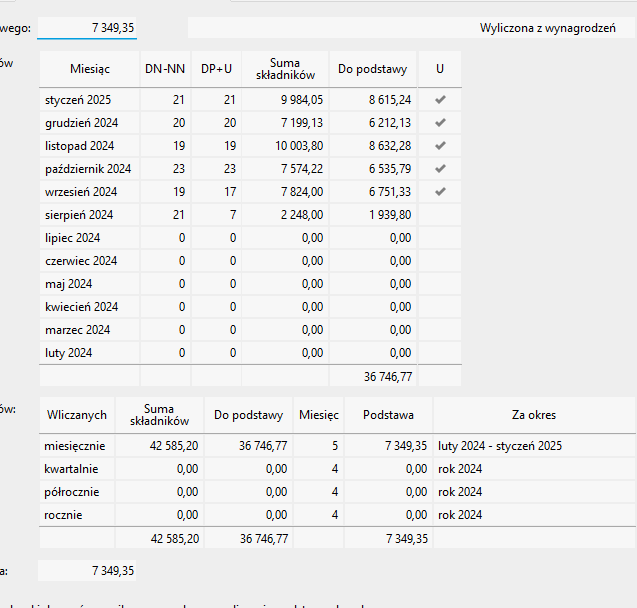
Task: Select the rocznie row in lower table
Action: [66, 515]
